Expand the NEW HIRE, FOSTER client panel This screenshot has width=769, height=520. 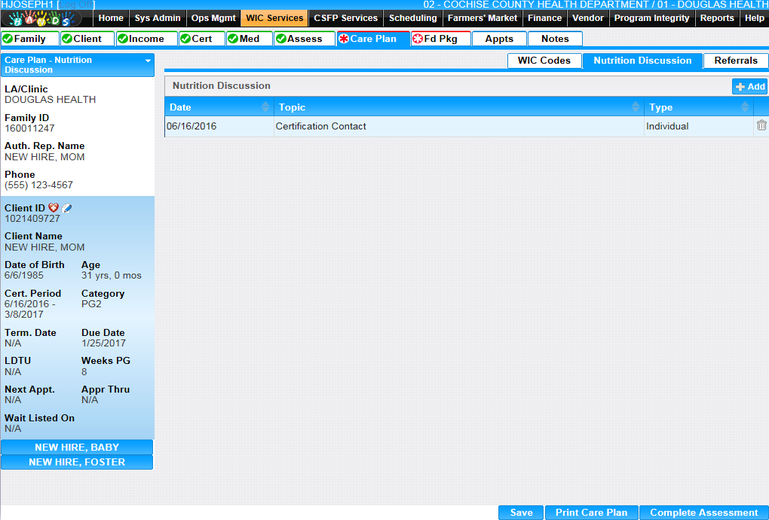[77, 463]
